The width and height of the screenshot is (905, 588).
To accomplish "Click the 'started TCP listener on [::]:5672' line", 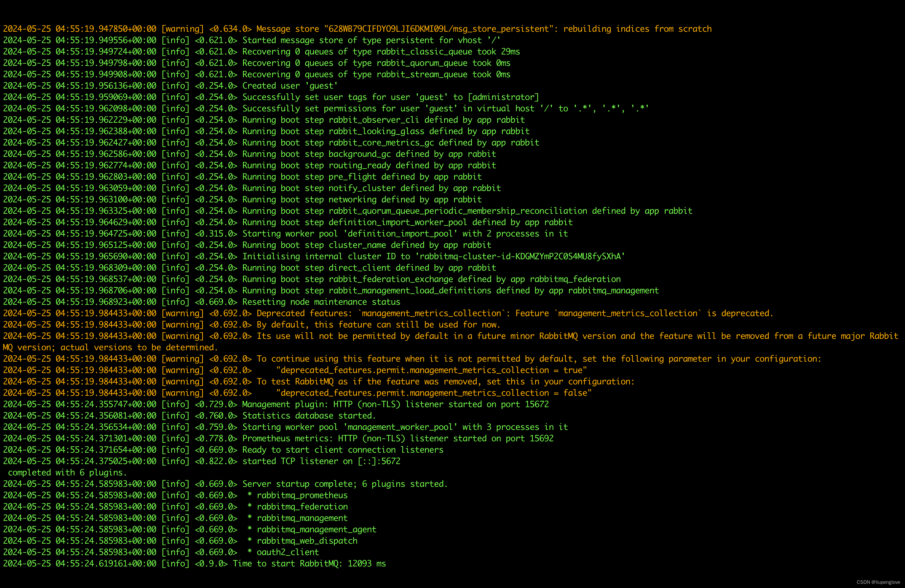I will tap(201, 462).
